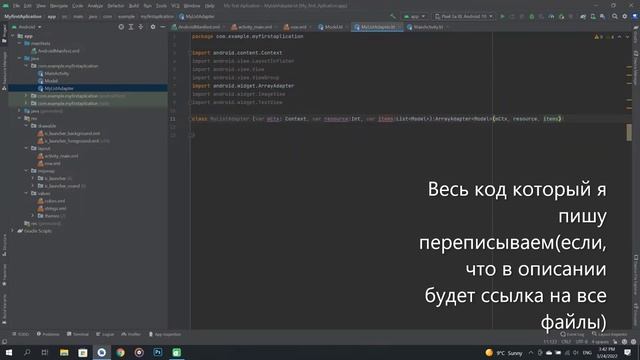This screenshot has width=640, height=360.
Task: Open Chrome from the taskbar
Action: click(120, 352)
